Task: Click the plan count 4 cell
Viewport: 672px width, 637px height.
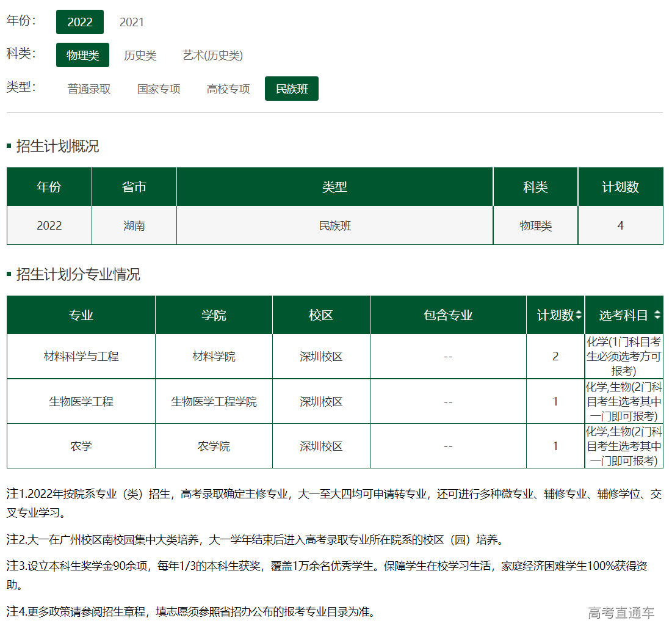Action: [x=620, y=225]
